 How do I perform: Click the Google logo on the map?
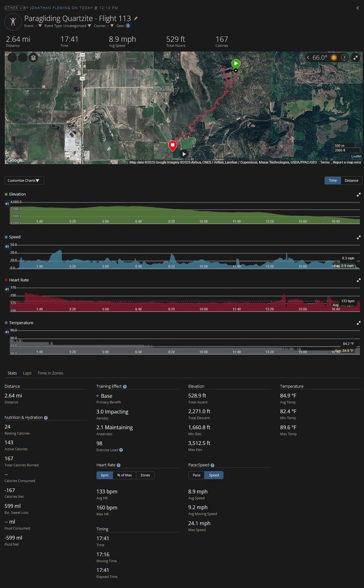tap(15, 160)
